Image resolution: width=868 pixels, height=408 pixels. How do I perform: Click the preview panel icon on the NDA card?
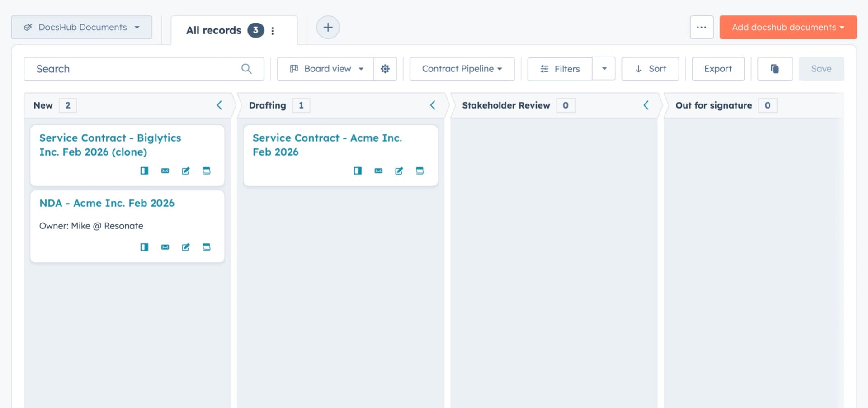144,247
